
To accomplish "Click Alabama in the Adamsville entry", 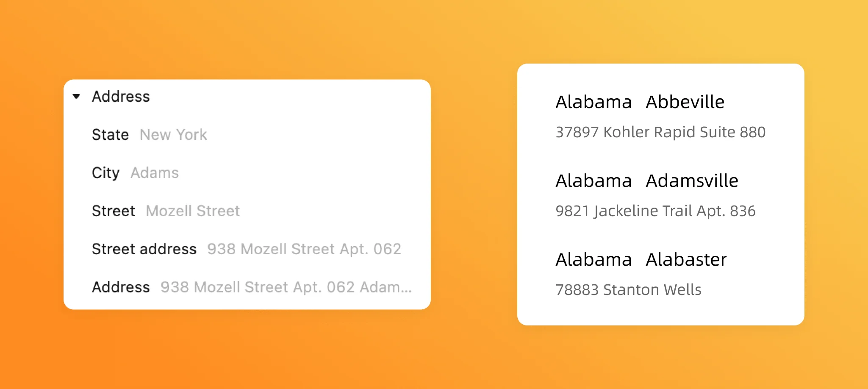I will point(593,181).
